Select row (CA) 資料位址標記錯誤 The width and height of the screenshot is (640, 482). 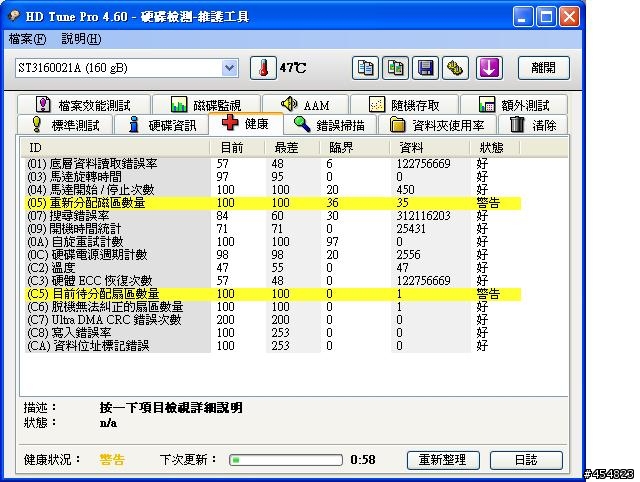point(273,346)
